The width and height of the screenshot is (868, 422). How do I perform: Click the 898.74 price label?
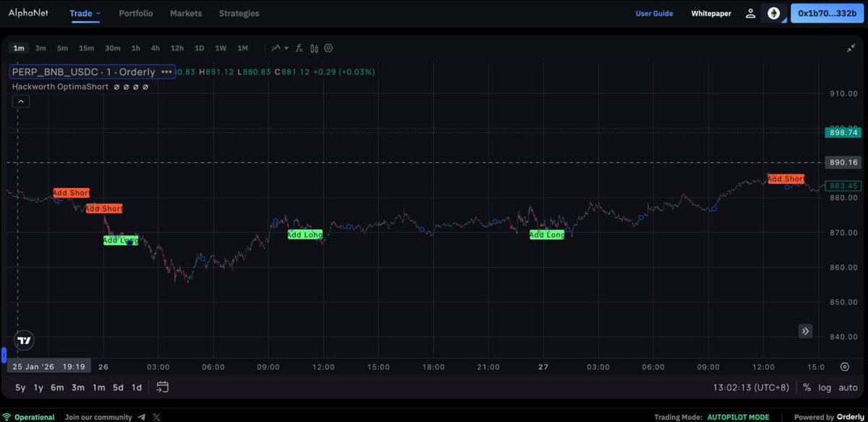pos(843,132)
